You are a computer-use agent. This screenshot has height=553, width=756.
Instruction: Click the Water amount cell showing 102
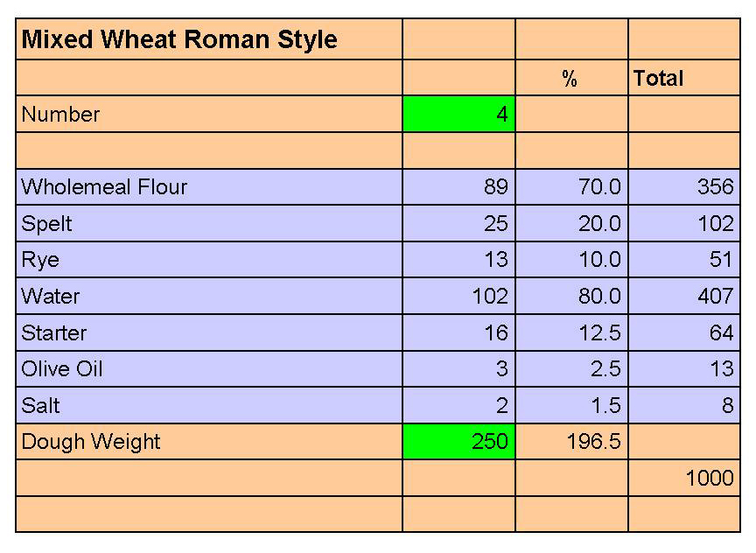(x=458, y=297)
